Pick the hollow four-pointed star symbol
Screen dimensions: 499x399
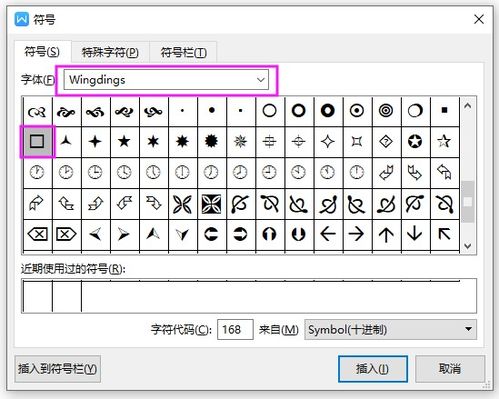pos(328,141)
